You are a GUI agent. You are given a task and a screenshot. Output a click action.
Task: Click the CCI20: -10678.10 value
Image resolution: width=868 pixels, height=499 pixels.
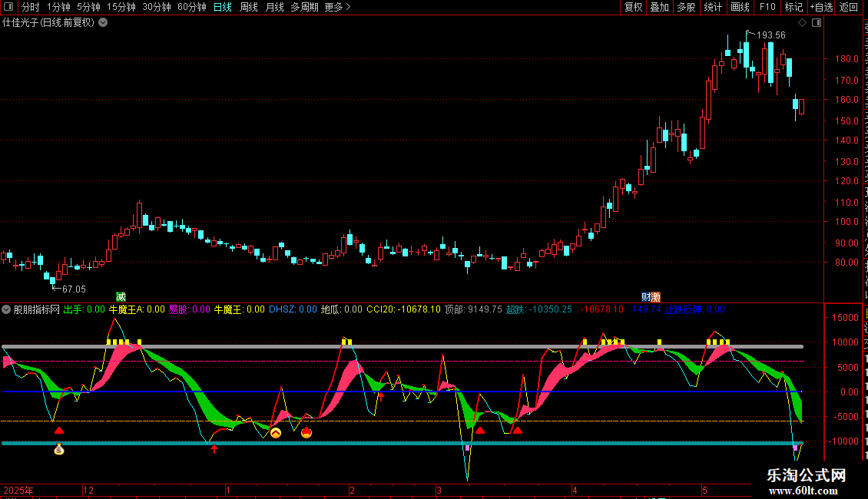[x=403, y=310]
